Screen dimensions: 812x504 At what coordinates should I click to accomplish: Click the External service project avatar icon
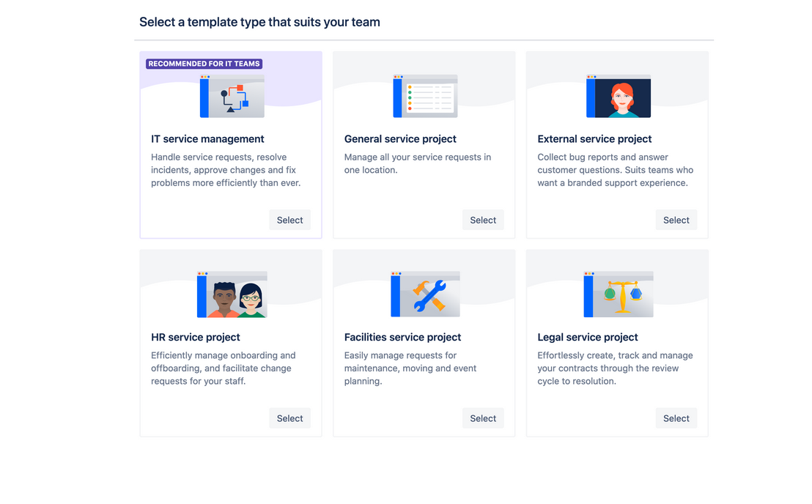pyautogui.click(x=619, y=96)
